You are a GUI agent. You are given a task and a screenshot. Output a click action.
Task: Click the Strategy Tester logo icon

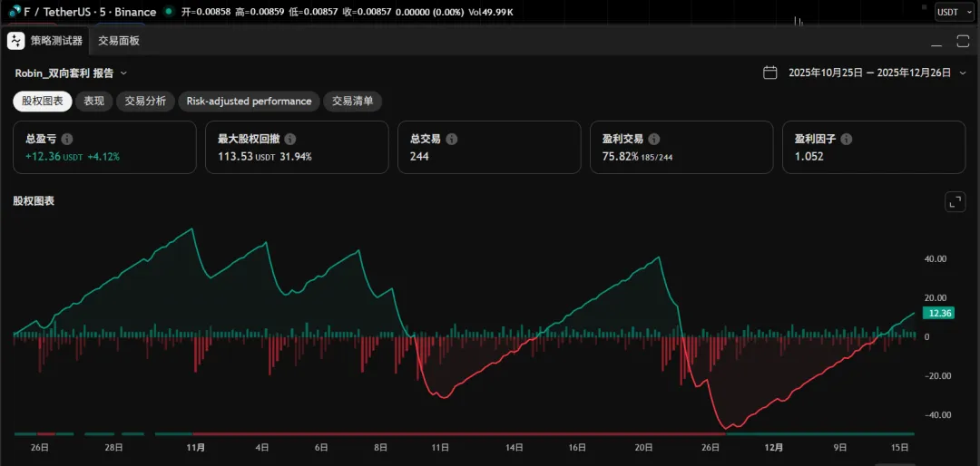coord(16,41)
